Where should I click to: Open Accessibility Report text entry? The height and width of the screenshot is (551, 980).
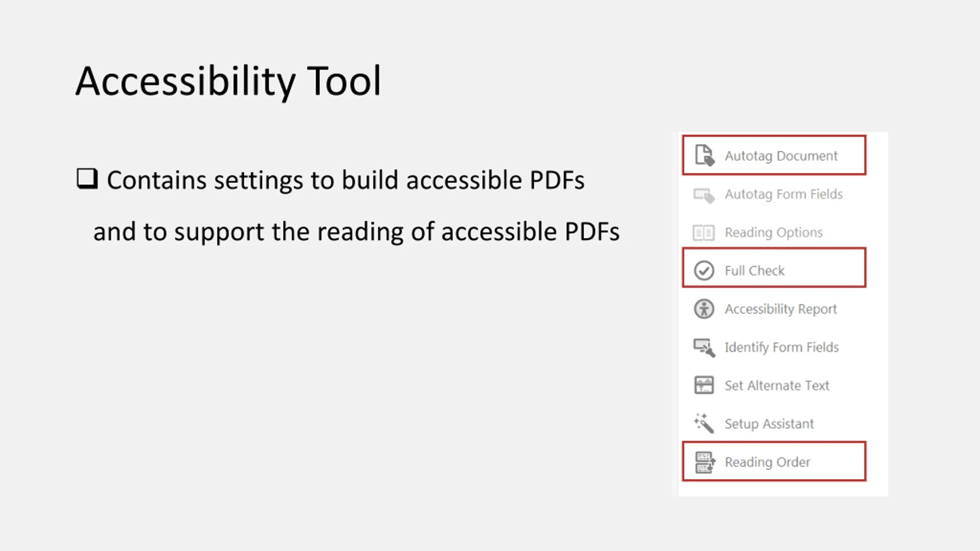[x=781, y=309]
